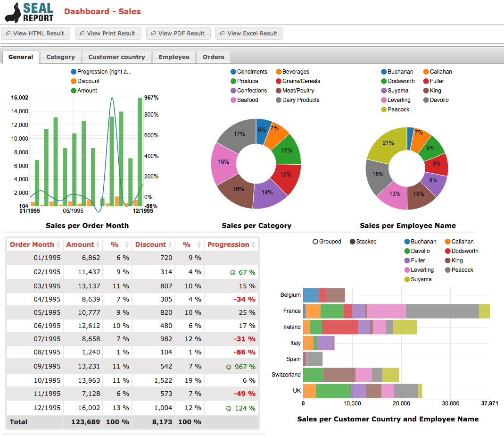Click the gray Dairy Products pie slice
Viewport: 504px width, 437px height.
pos(237,134)
